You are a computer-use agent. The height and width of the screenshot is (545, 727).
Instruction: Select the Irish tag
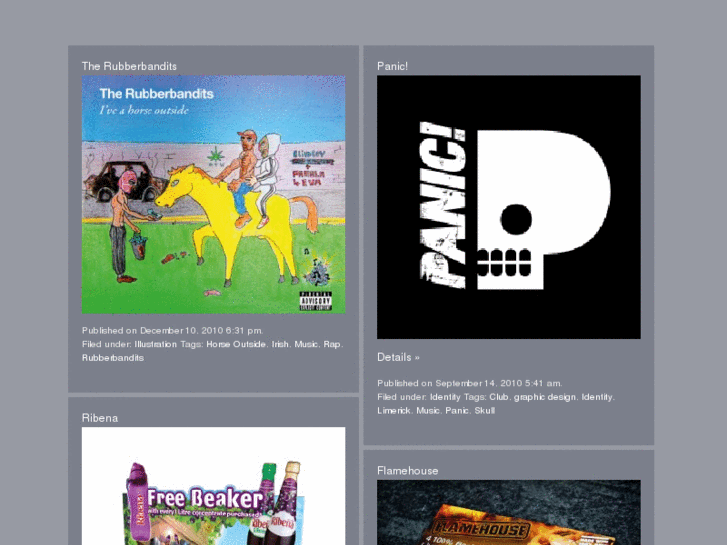tap(280, 344)
